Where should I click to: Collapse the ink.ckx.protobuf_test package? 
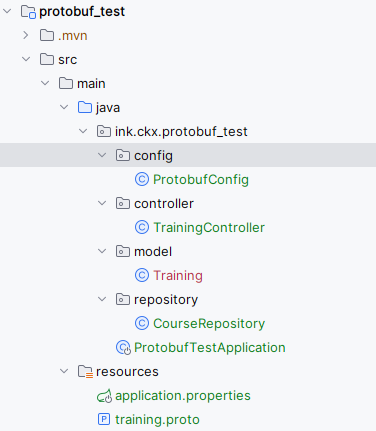[83, 131]
